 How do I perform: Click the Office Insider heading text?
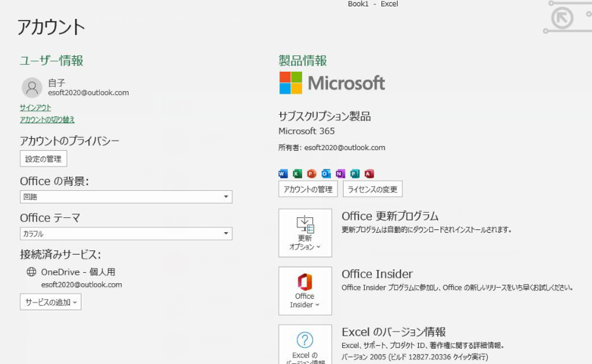click(377, 274)
